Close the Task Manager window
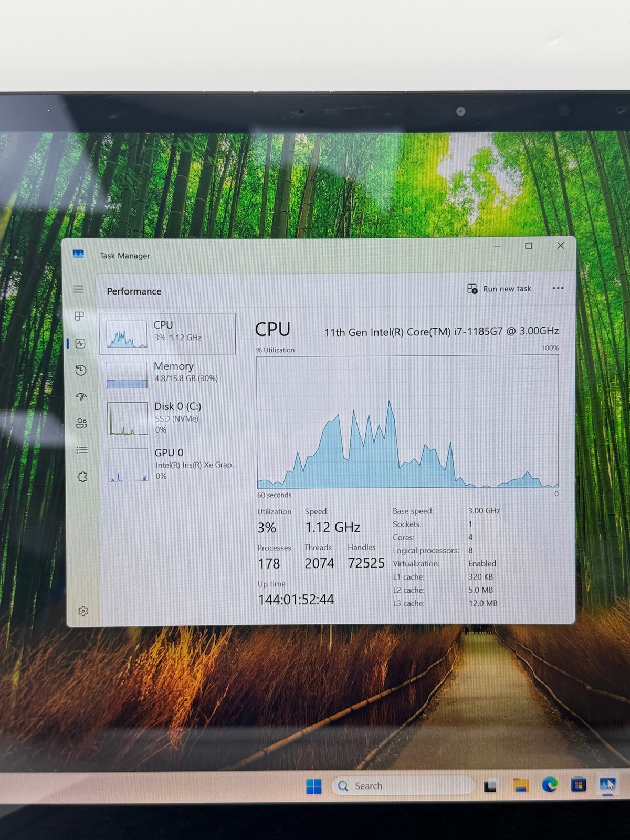The width and height of the screenshot is (630, 840). (561, 245)
